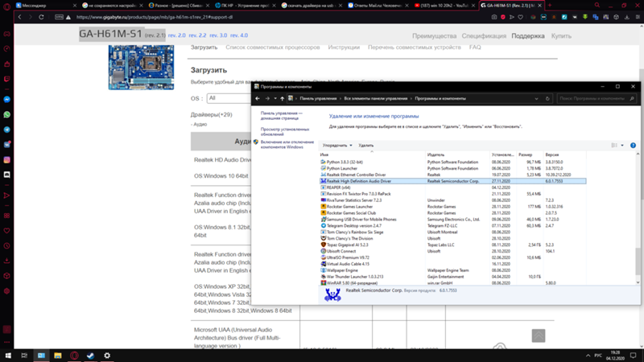Open Список совместимых процессоров tab
The image size is (644, 362).
pyautogui.click(x=272, y=47)
